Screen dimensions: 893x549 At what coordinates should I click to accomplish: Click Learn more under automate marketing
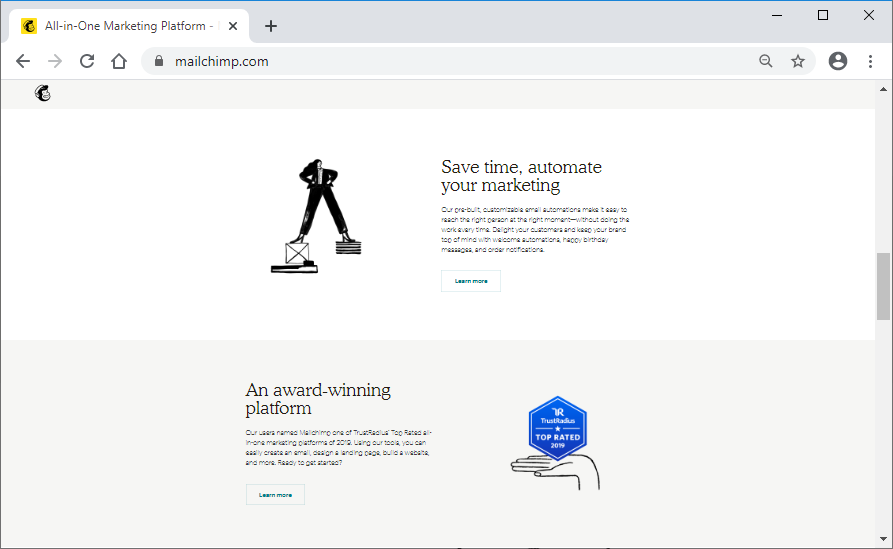pos(471,281)
